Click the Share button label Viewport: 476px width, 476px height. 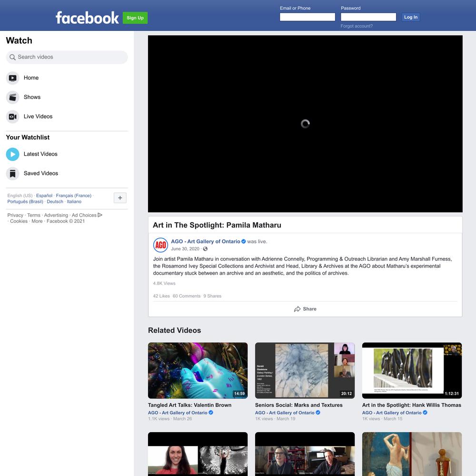(x=310, y=309)
